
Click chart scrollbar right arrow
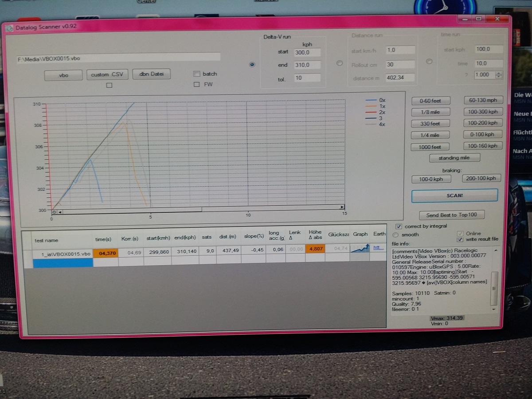pos(342,207)
